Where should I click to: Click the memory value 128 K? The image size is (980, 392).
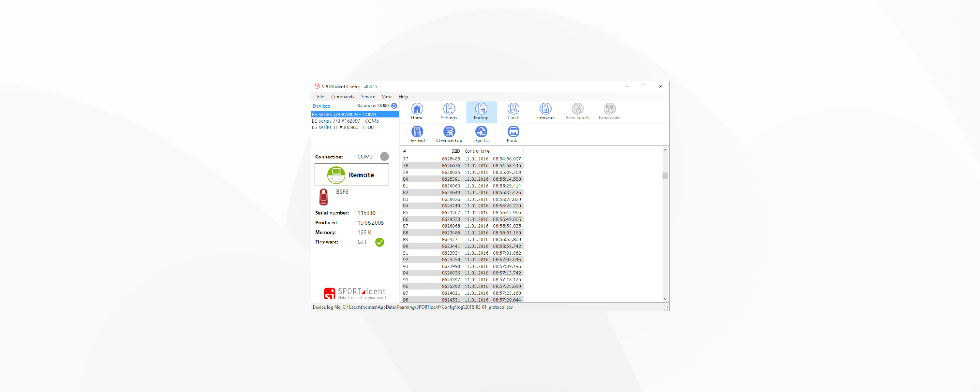tap(364, 232)
